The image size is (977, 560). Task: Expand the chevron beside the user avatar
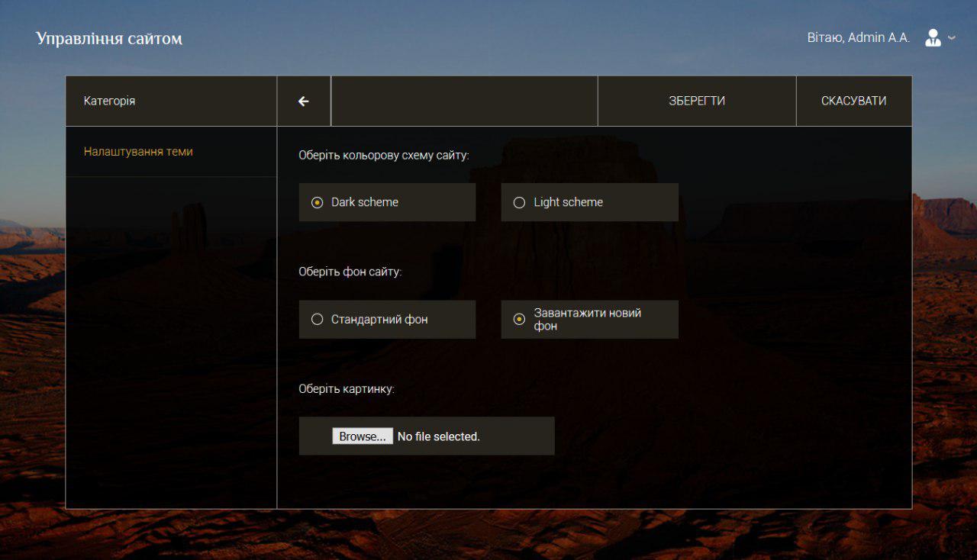pos(952,37)
